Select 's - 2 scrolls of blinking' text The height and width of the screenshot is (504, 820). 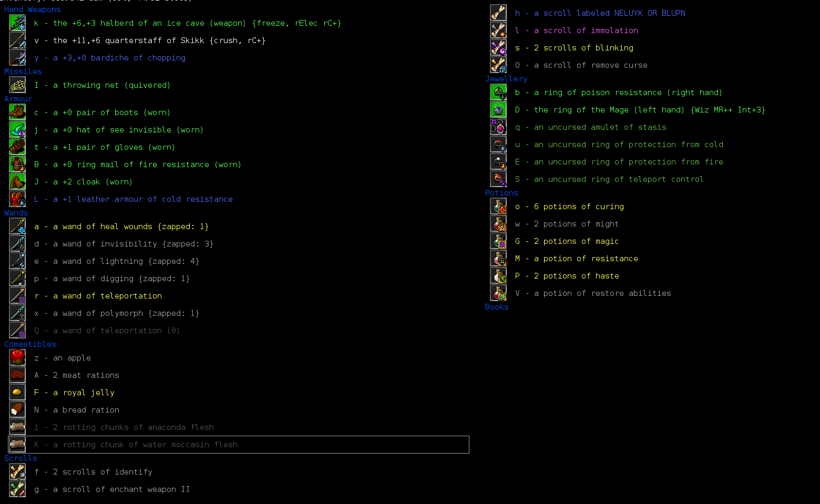[574, 48]
